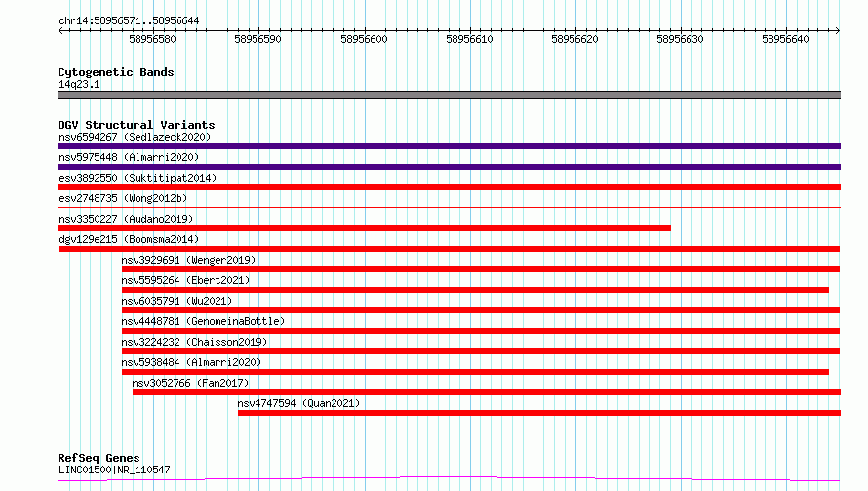Open variant nsv3224232 (Chaisson2019) label
868x491 pixels.
click(194, 342)
